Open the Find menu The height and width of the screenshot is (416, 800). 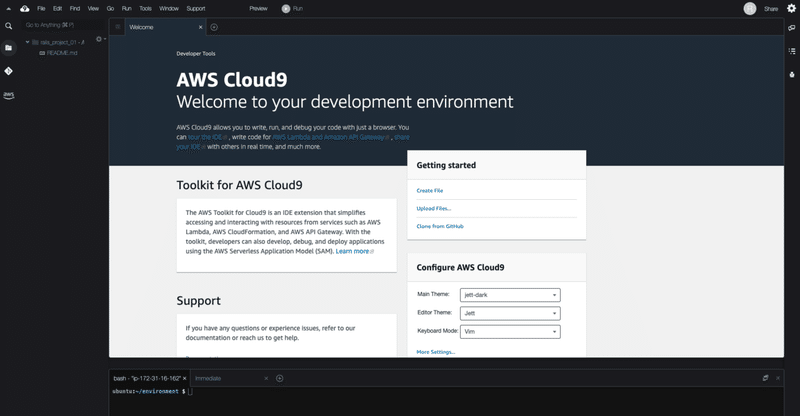click(74, 9)
